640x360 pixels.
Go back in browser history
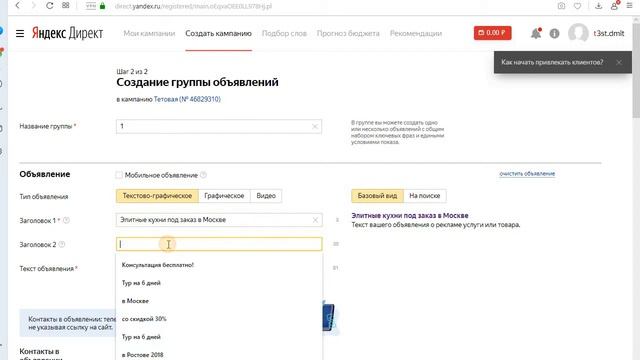pos(18,6)
